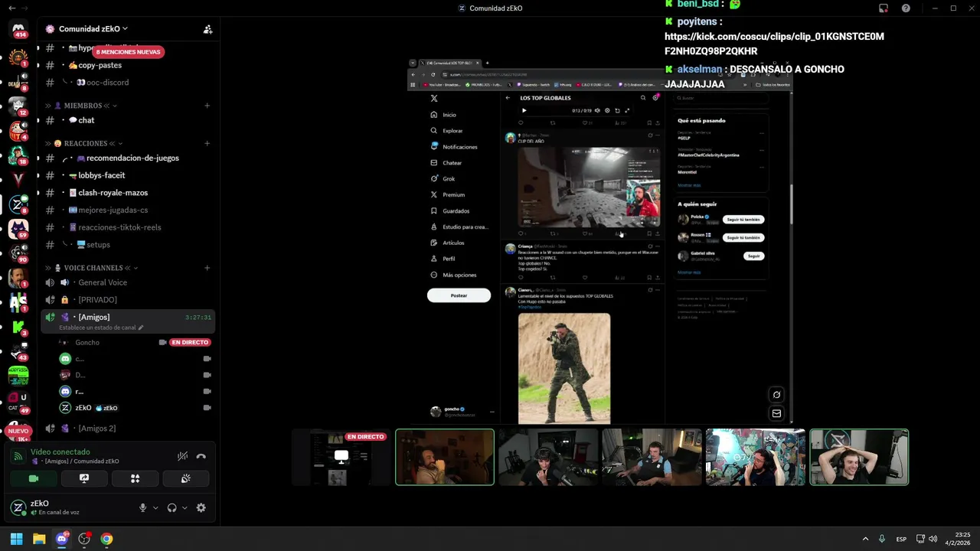Add a channel to the MIEMBROS category

tap(207, 106)
